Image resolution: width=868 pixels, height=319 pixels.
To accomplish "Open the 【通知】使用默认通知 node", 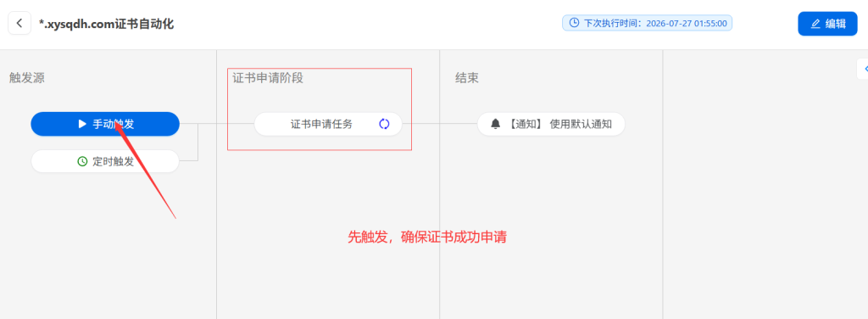I will pos(551,124).
